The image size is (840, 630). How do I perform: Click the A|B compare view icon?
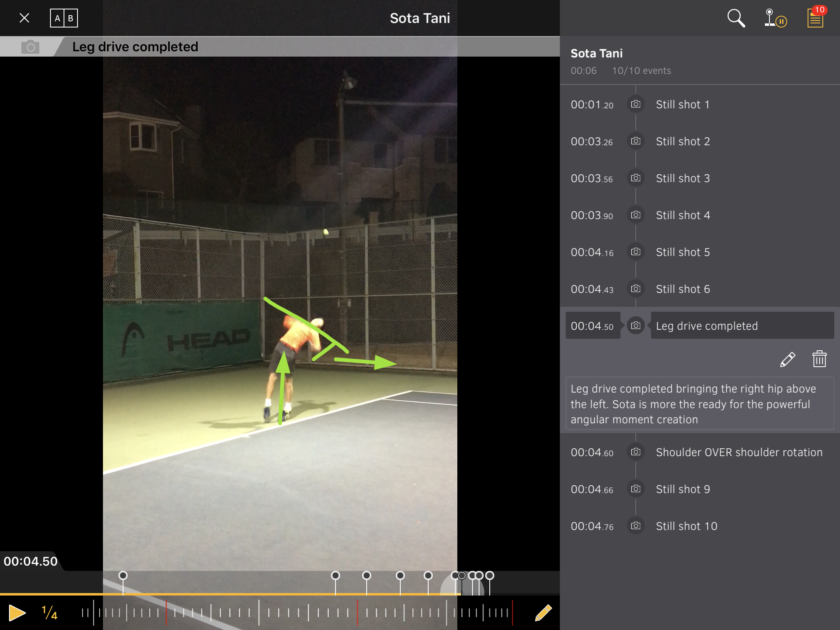point(64,18)
